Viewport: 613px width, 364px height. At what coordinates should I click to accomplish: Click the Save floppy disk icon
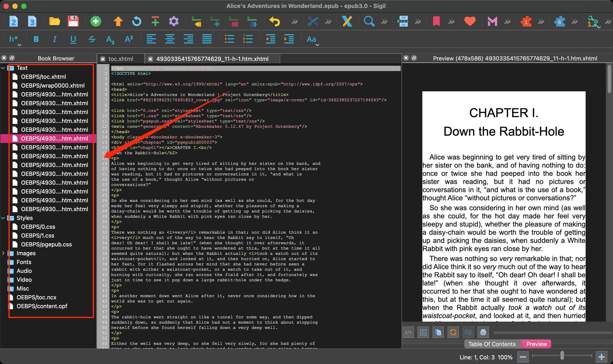(x=73, y=21)
